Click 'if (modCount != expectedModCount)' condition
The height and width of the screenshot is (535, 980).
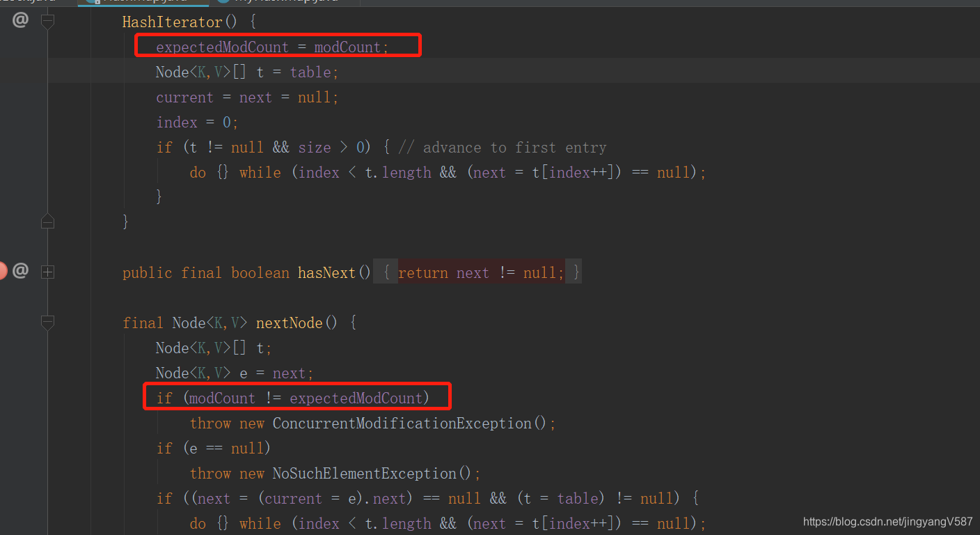293,398
